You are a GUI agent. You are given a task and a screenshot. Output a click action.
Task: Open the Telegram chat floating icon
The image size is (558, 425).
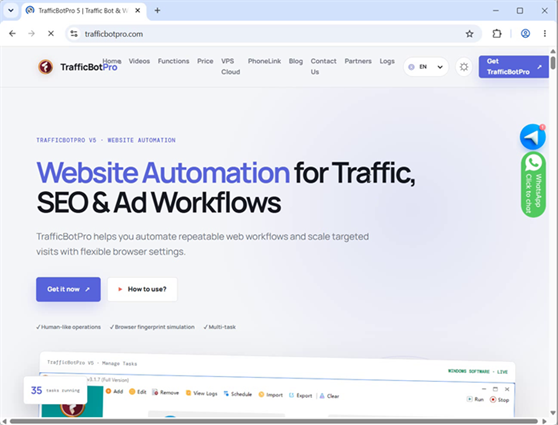[532, 137]
